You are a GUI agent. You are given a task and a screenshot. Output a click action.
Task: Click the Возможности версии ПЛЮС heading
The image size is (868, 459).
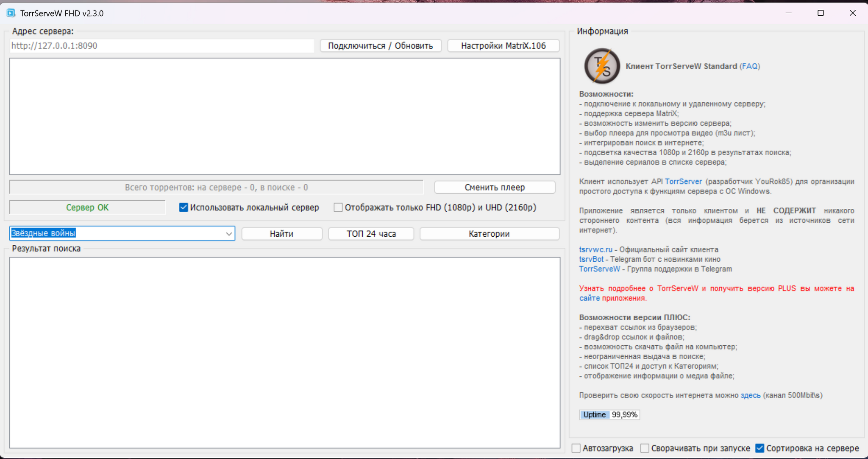pyautogui.click(x=634, y=317)
